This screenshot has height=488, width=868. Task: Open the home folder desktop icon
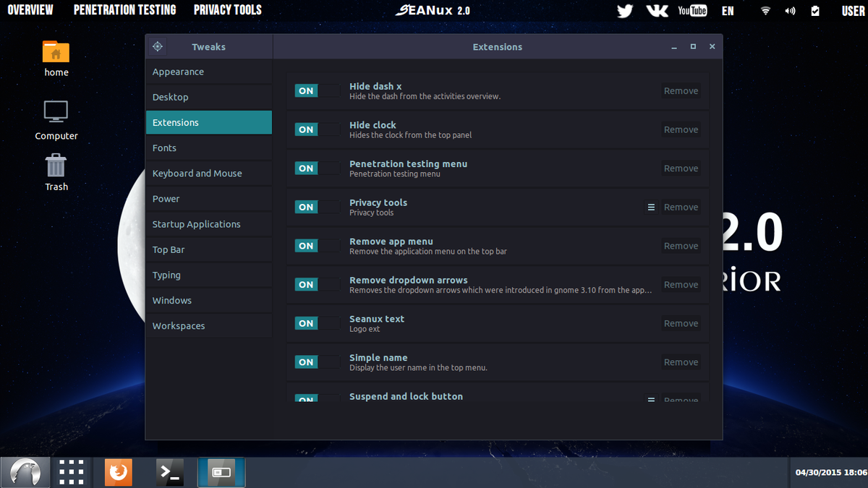pos(56,59)
